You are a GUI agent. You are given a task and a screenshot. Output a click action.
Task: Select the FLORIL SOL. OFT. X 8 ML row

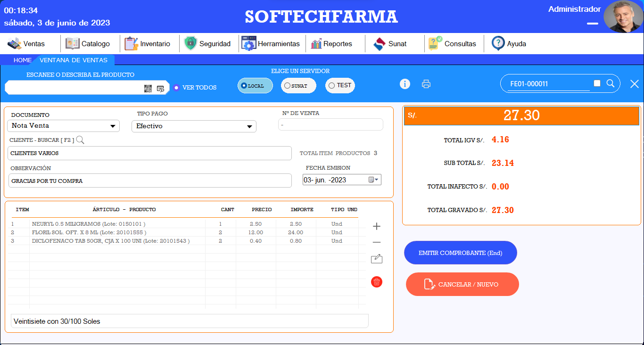(186, 232)
